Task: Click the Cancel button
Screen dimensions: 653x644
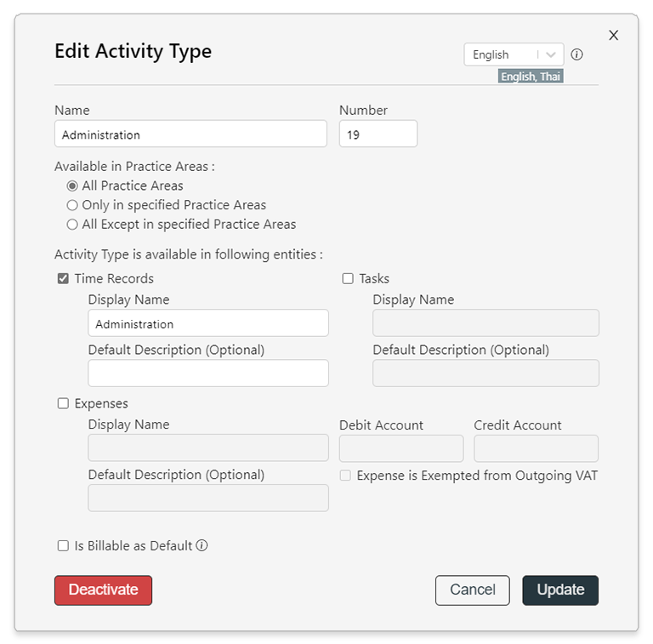Action: point(472,590)
